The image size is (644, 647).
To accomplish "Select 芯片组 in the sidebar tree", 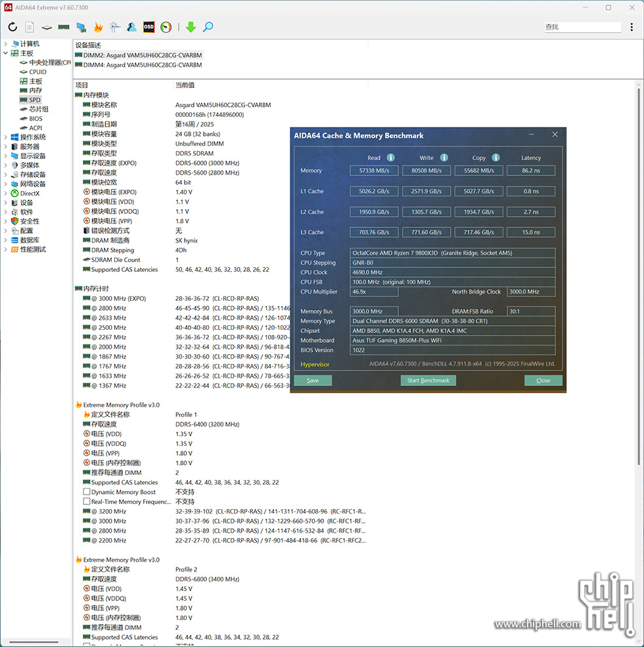I will (x=34, y=109).
